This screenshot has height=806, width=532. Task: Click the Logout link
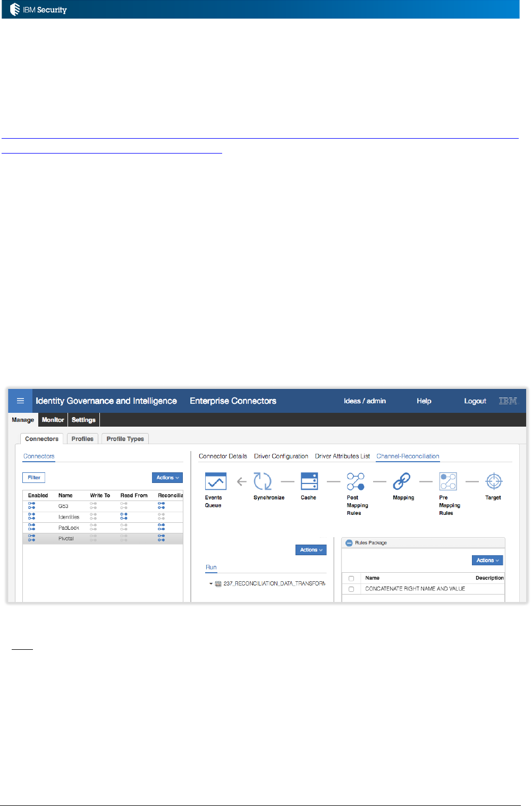(475, 401)
